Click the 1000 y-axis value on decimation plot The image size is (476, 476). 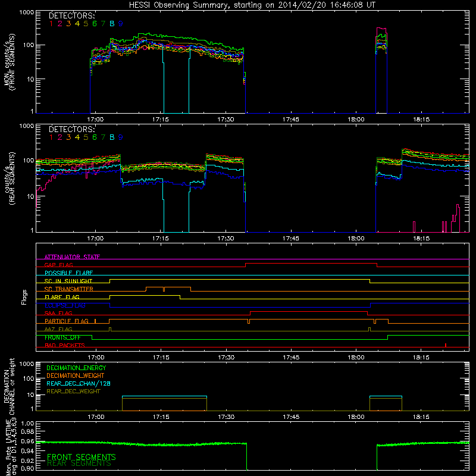27,364
